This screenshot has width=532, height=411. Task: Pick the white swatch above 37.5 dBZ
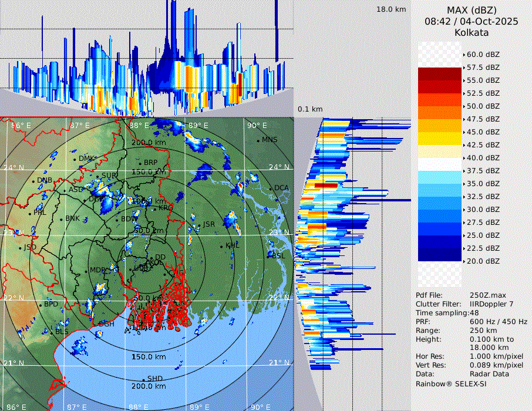440,164
